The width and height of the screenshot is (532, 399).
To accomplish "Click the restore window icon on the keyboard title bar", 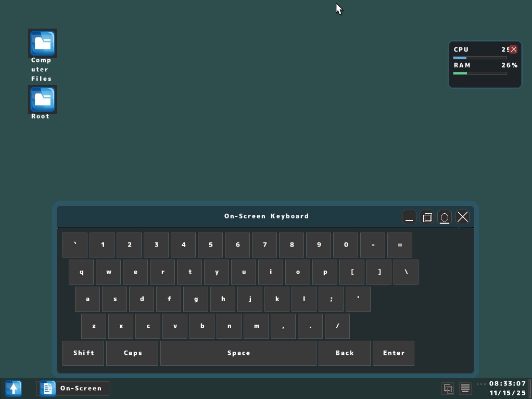I will 427,217.
